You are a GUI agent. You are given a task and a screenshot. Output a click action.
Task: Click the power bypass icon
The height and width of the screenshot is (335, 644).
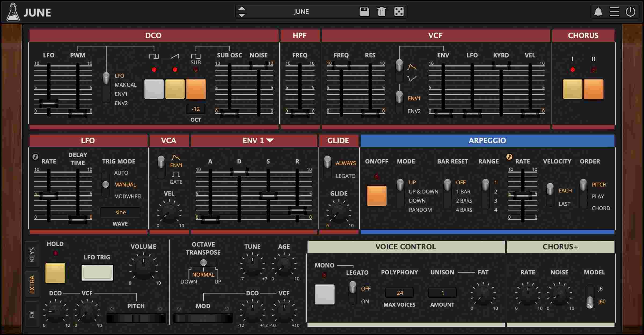click(x=630, y=12)
